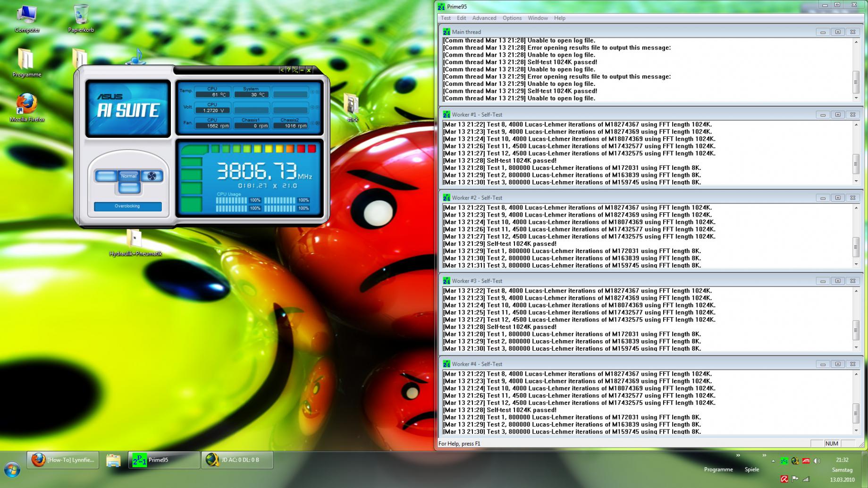Open the Advanced menu in Prime95
The width and height of the screenshot is (868, 488).
pyautogui.click(x=484, y=18)
